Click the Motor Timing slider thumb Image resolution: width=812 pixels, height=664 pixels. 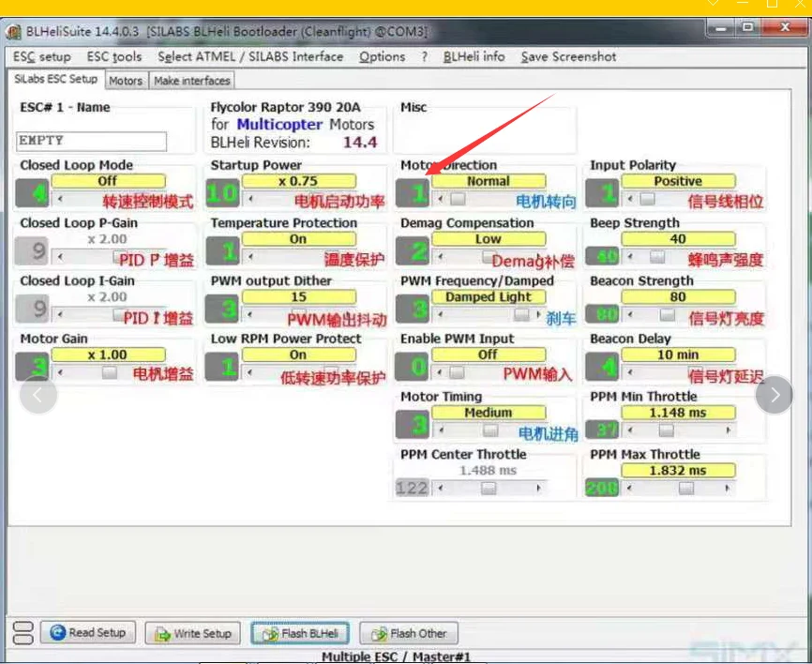(x=490, y=430)
